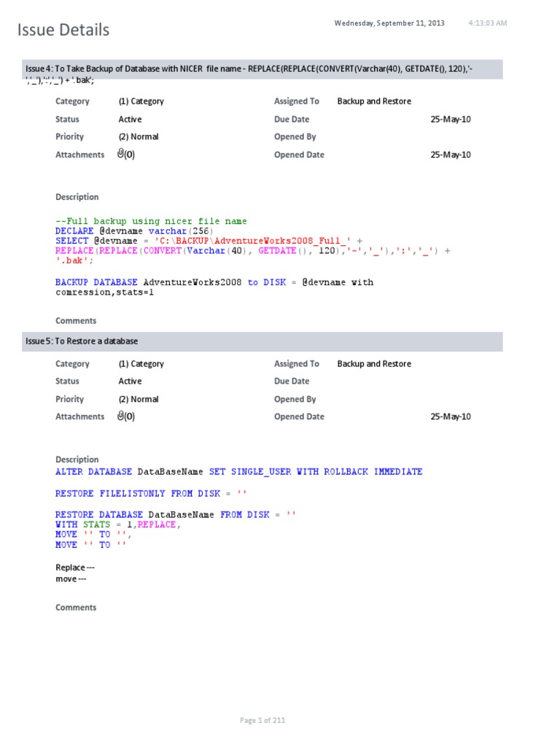Click the 'Attachments' label in Issue 4
Image resolution: width=560 pixels, height=747 pixels.
(x=79, y=155)
